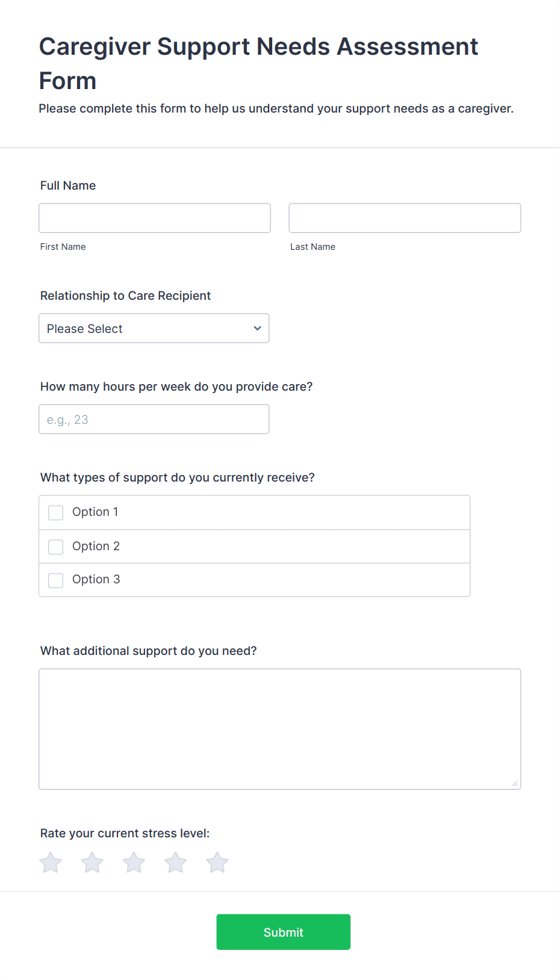This screenshot has width=560, height=980.
Task: Click the hours per week input
Action: click(x=154, y=419)
